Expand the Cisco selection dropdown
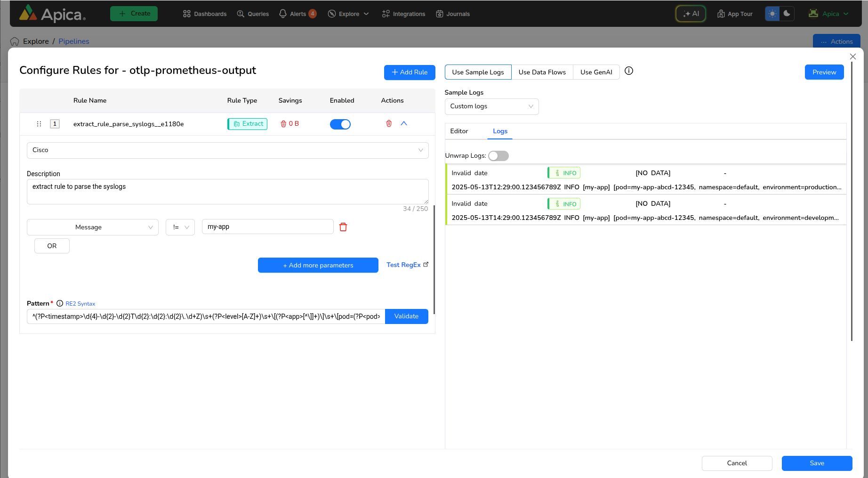Image resolution: width=868 pixels, height=478 pixels. tap(227, 150)
